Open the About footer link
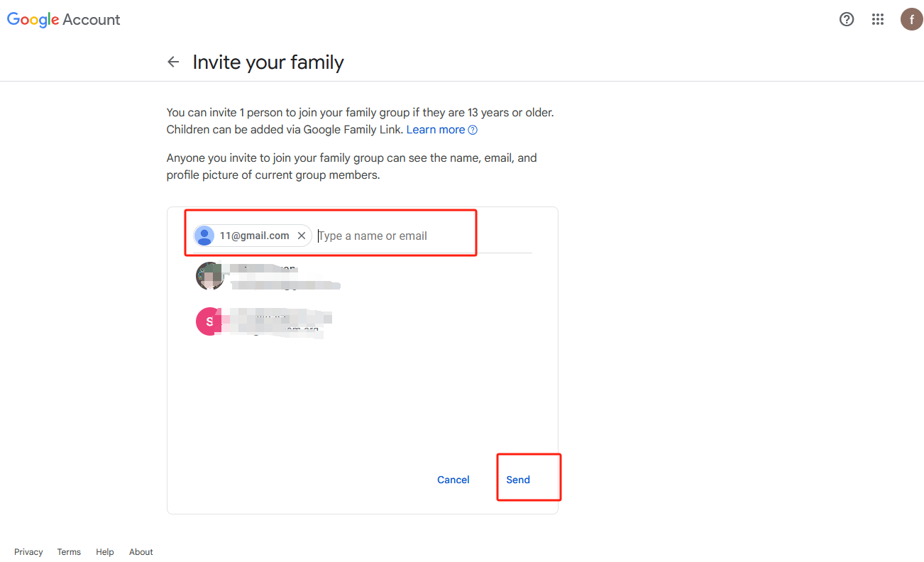The image size is (924, 562). point(141,552)
